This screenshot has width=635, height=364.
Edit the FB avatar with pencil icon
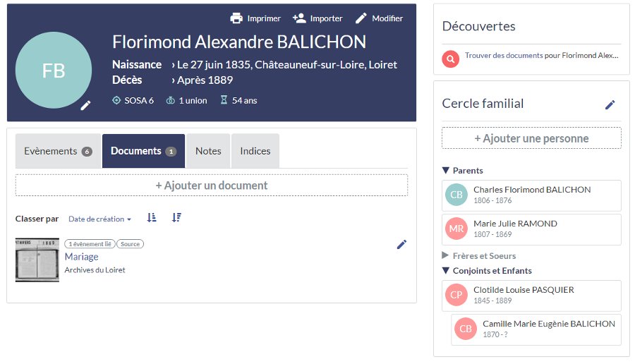click(x=85, y=105)
